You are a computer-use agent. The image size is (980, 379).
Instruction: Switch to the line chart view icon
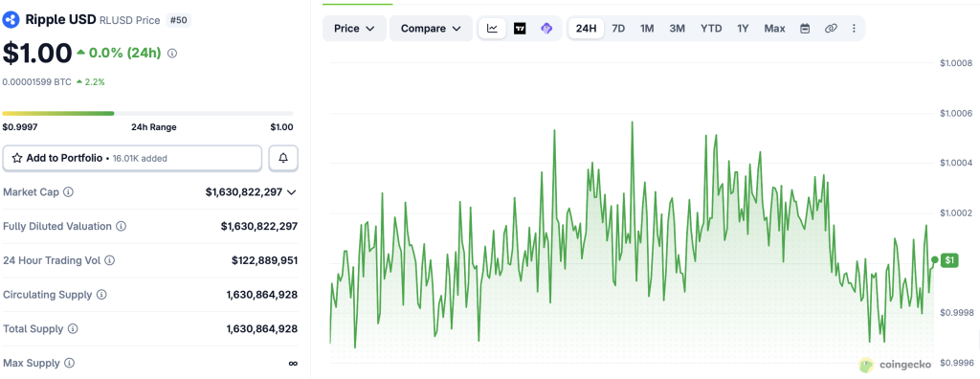pyautogui.click(x=493, y=28)
